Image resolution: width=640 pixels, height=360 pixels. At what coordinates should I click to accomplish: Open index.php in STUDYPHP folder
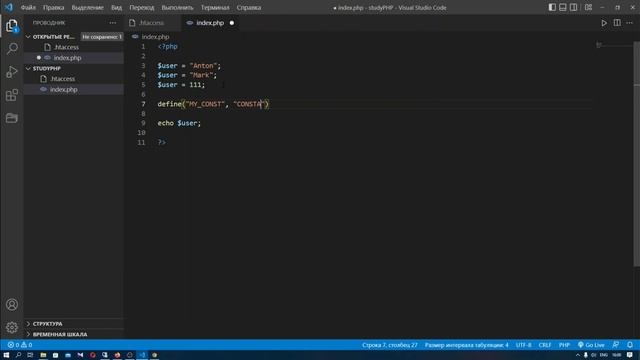click(74, 89)
